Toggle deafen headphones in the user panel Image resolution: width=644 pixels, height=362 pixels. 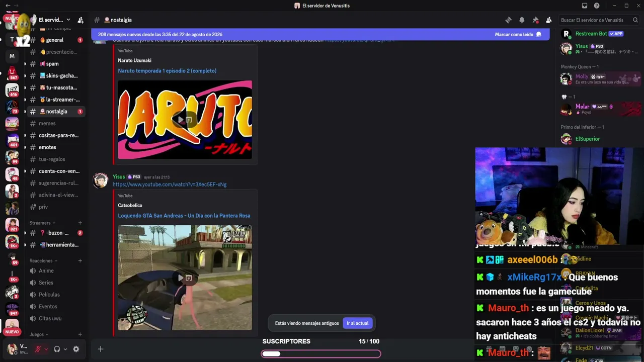pos(57,349)
